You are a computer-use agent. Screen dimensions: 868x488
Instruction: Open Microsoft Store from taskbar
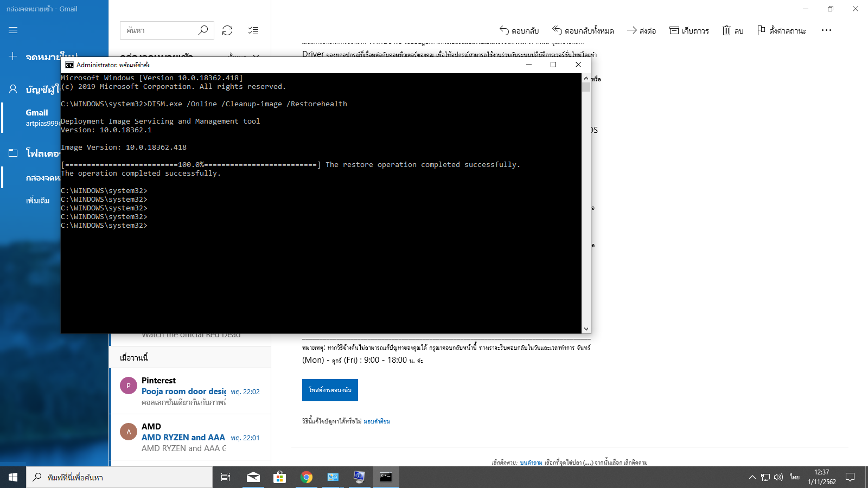pos(279,477)
